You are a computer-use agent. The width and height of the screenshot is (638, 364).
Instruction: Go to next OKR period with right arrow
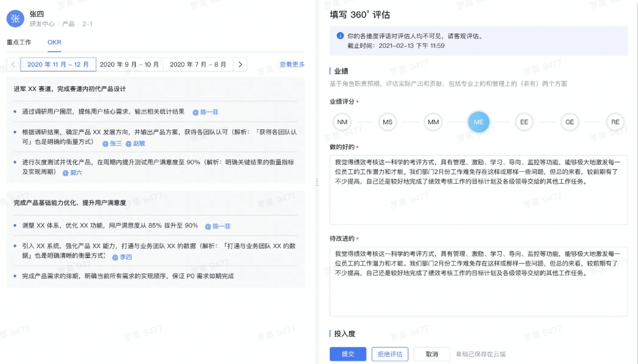coord(240,64)
